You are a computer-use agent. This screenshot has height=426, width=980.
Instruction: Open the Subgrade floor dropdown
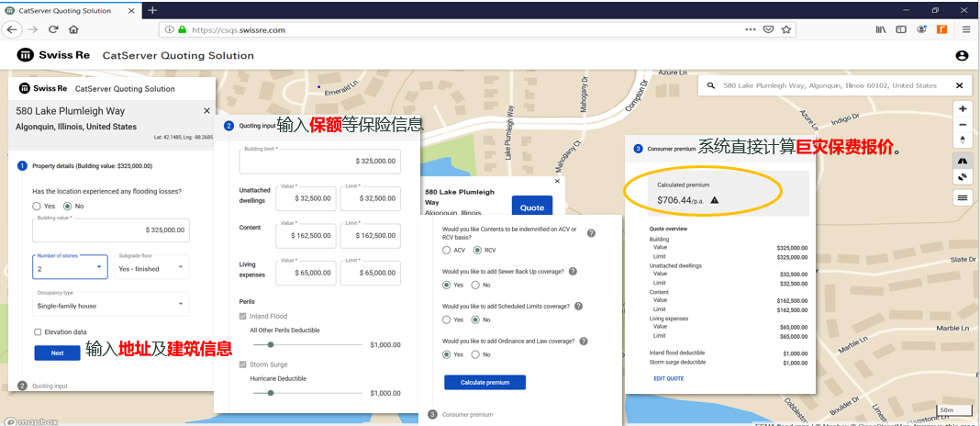(152, 266)
